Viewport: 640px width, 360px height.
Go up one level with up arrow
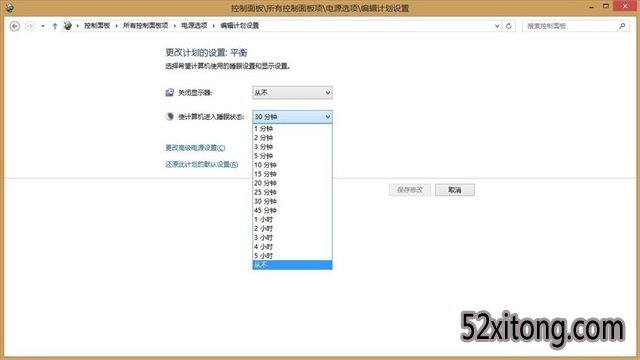pyautogui.click(x=55, y=26)
